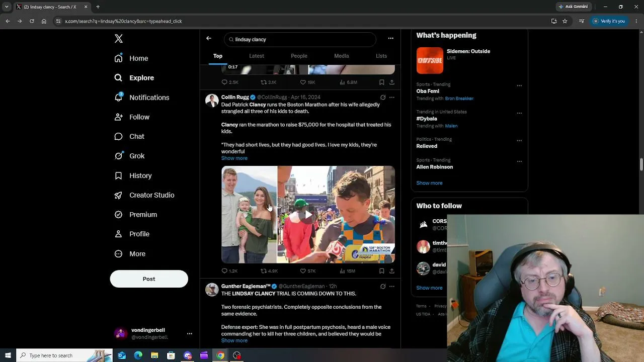Select the Top search tab
This screenshot has width=644, height=362.
pos(218,56)
